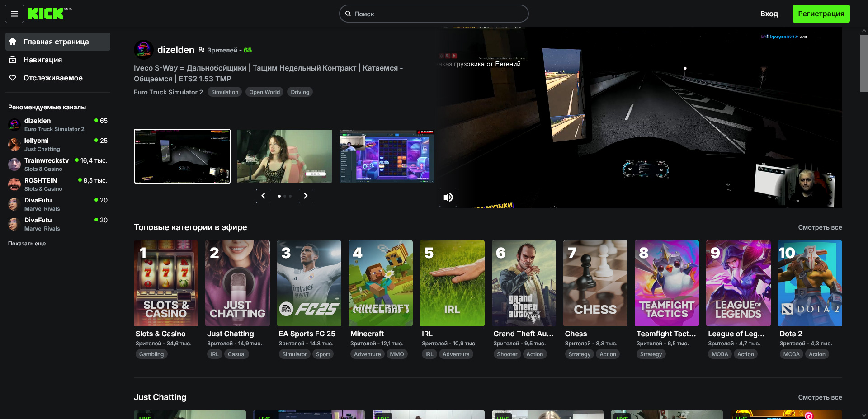This screenshot has width=868, height=419.
Task: Open ROSHTEIN avatar in sidebar
Action: [x=14, y=184]
